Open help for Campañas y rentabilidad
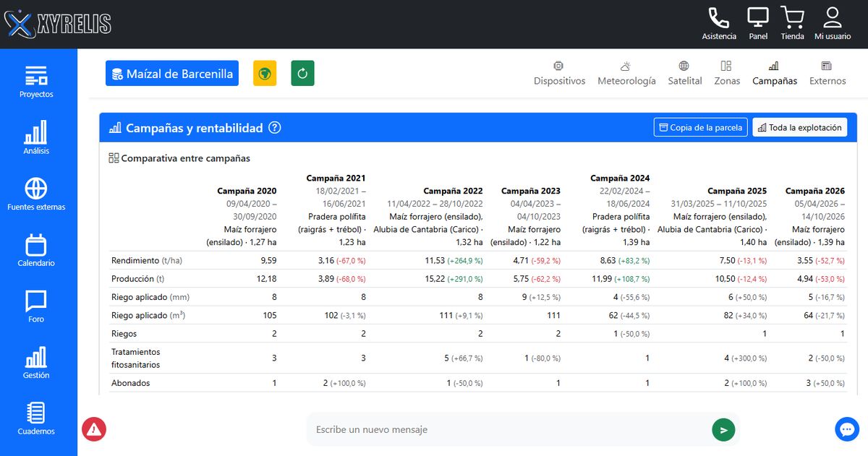Screen dimensions: 868x456 pyautogui.click(x=275, y=128)
